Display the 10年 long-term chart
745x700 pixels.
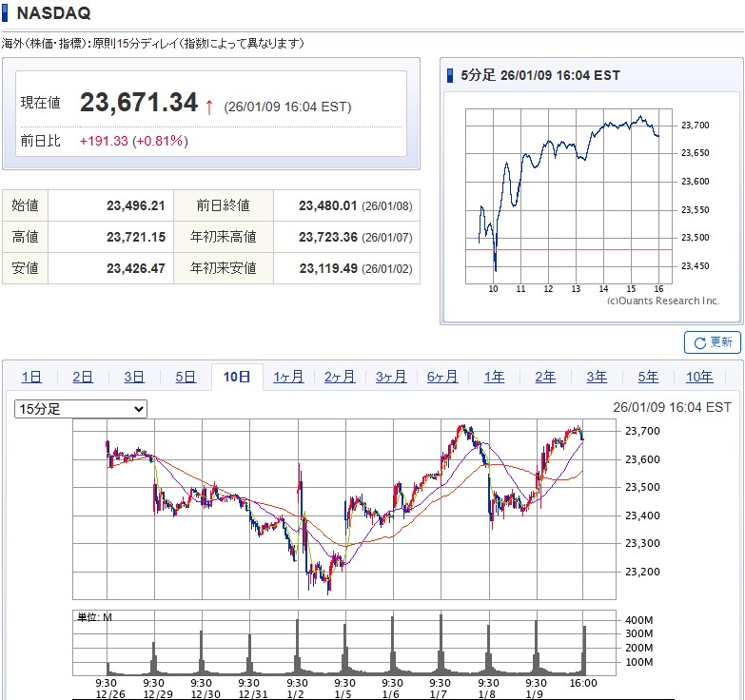(699, 377)
